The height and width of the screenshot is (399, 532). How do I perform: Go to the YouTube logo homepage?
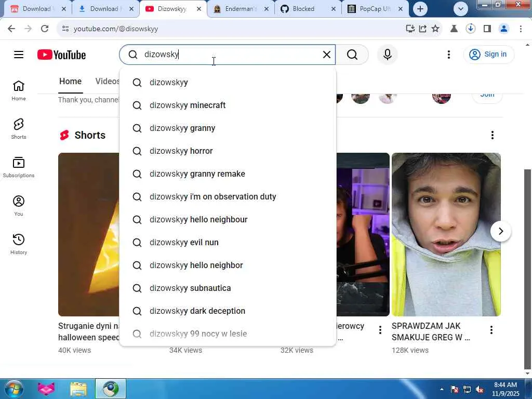tap(61, 55)
